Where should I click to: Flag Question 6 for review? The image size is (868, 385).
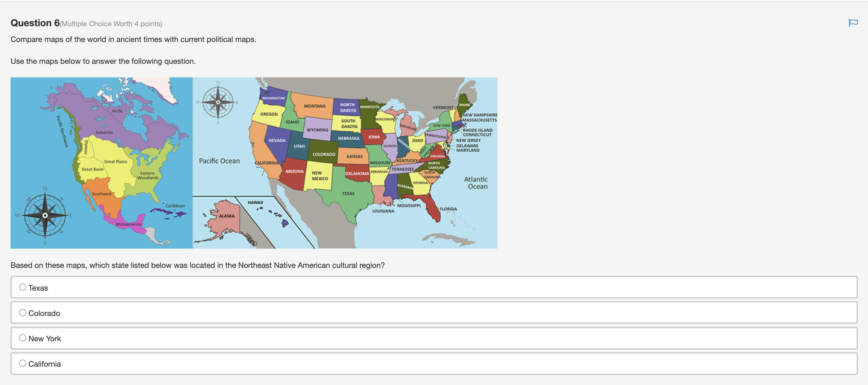[x=853, y=23]
